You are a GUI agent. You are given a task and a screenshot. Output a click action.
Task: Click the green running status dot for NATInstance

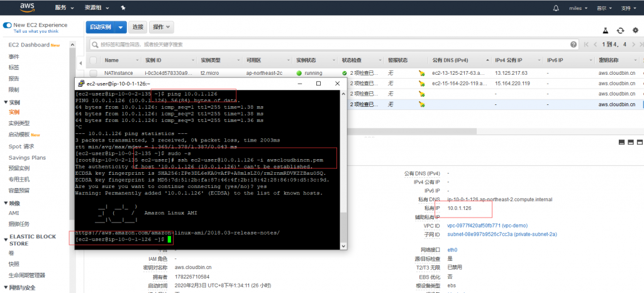pos(299,73)
